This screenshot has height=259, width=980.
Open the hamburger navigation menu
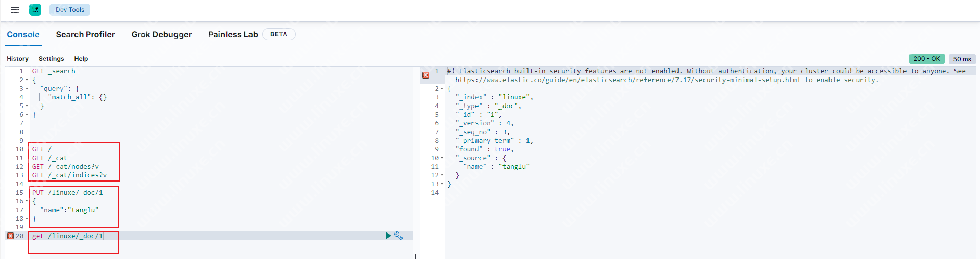click(x=15, y=10)
